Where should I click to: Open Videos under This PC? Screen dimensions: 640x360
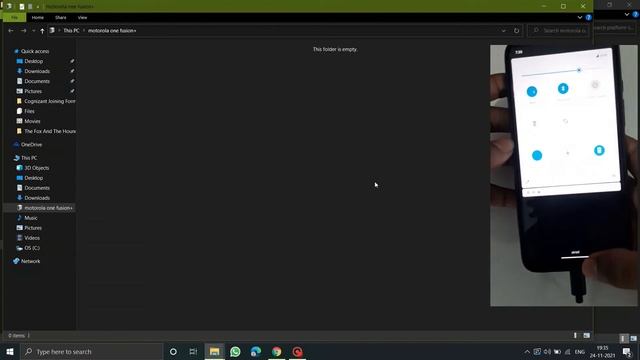32,238
